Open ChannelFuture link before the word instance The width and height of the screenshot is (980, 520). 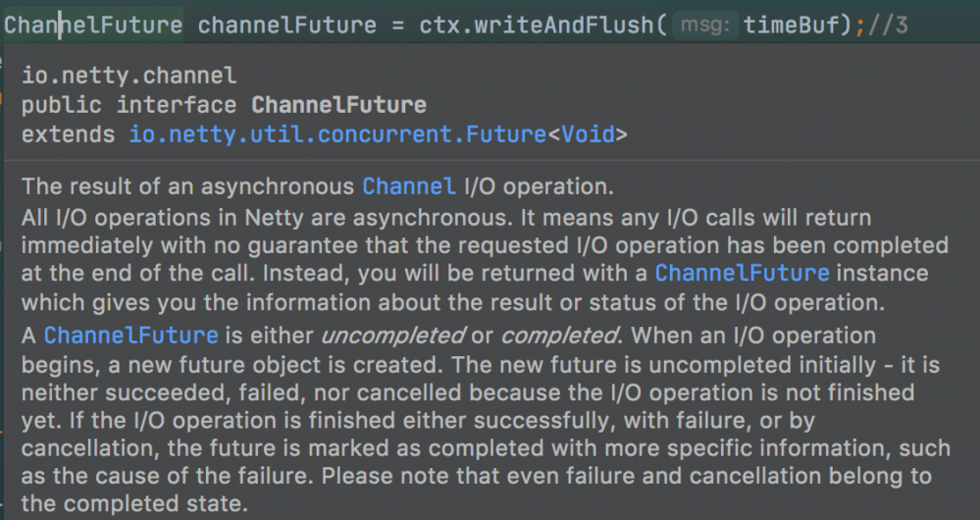point(742,273)
